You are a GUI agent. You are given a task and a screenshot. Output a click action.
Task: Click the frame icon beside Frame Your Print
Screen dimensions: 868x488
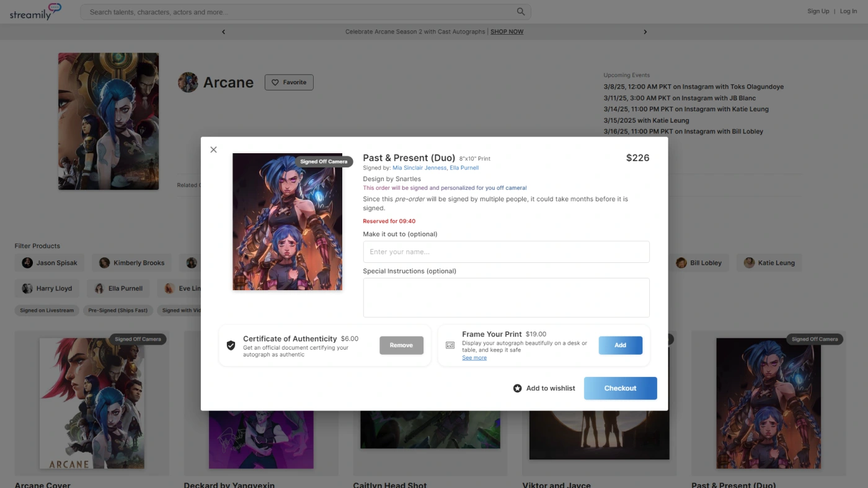(450, 345)
